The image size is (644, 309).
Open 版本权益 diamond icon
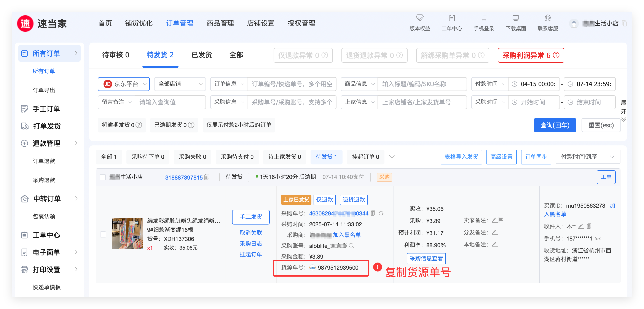click(x=419, y=18)
